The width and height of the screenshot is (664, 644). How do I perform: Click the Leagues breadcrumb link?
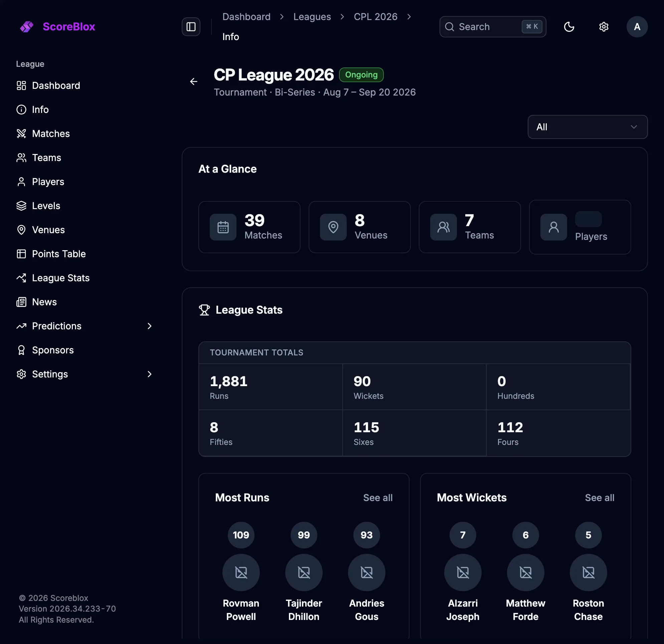pos(312,17)
